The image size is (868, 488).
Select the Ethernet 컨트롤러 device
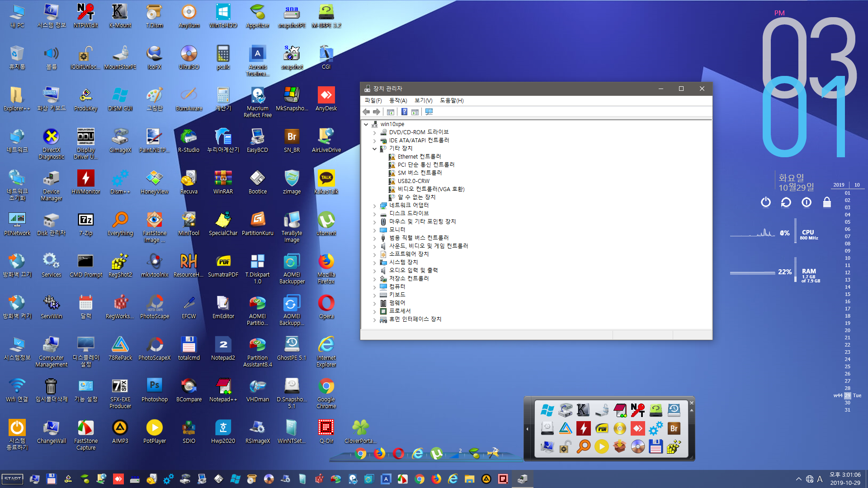point(419,157)
